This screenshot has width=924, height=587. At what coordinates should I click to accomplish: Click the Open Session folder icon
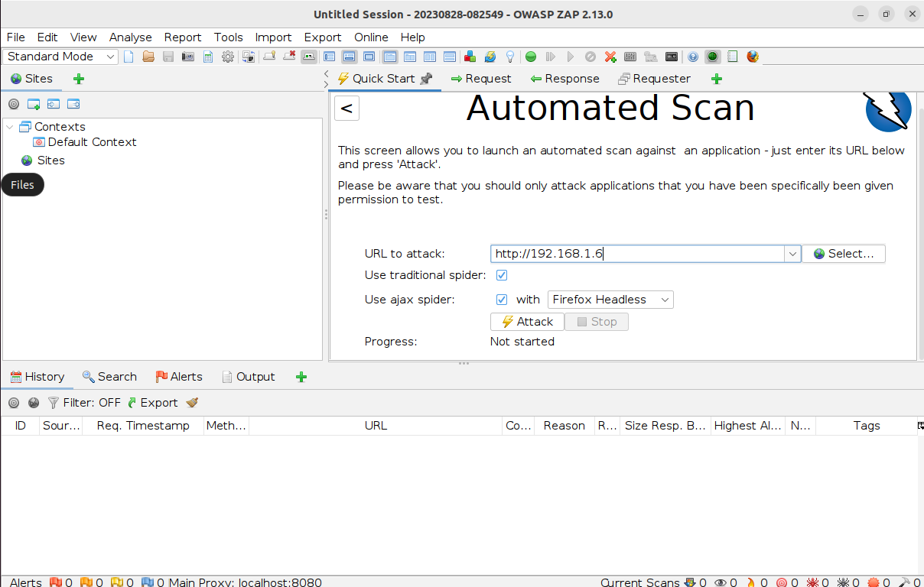tap(148, 57)
